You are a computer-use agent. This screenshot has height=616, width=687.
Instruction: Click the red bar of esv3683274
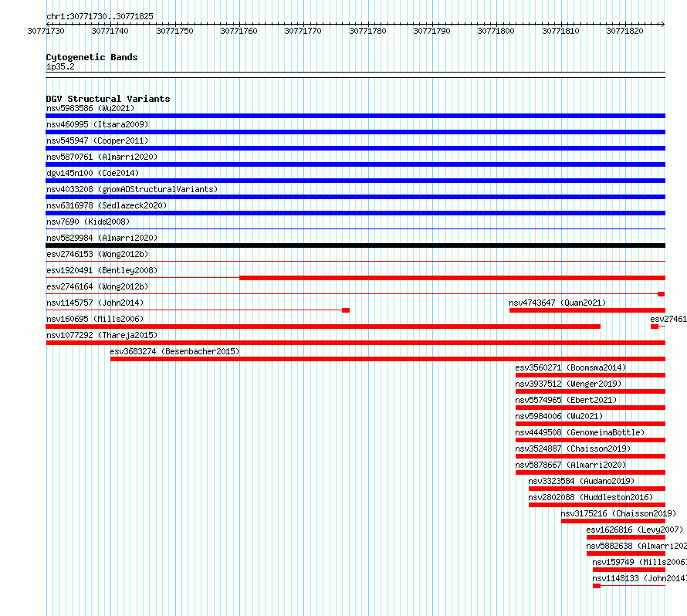point(387,359)
